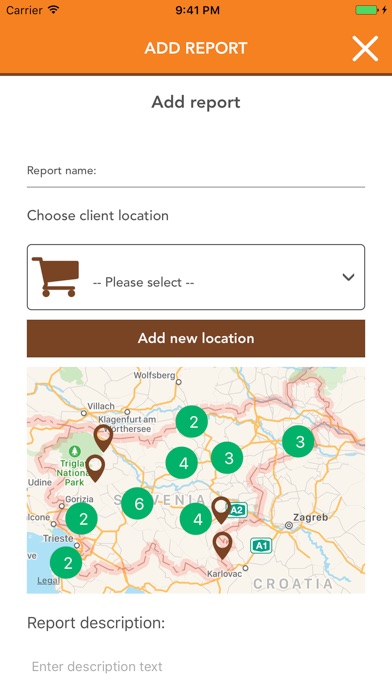Tap the central cluster marker 3

(227, 458)
